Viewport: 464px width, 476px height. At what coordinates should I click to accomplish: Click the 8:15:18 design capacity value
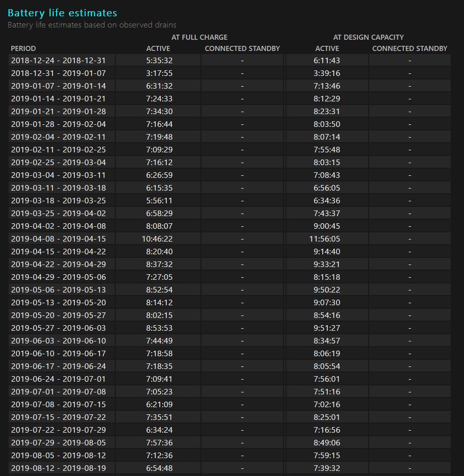click(x=327, y=277)
